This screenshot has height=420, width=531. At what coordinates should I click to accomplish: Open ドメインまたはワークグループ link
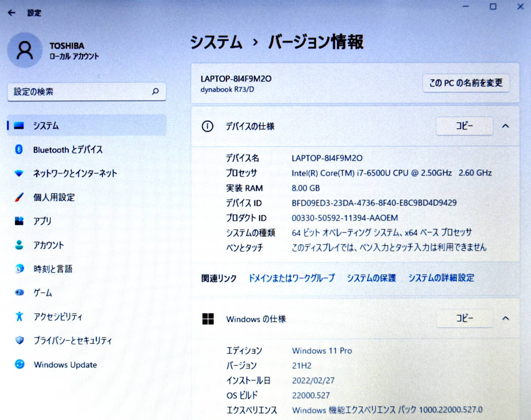(x=291, y=278)
